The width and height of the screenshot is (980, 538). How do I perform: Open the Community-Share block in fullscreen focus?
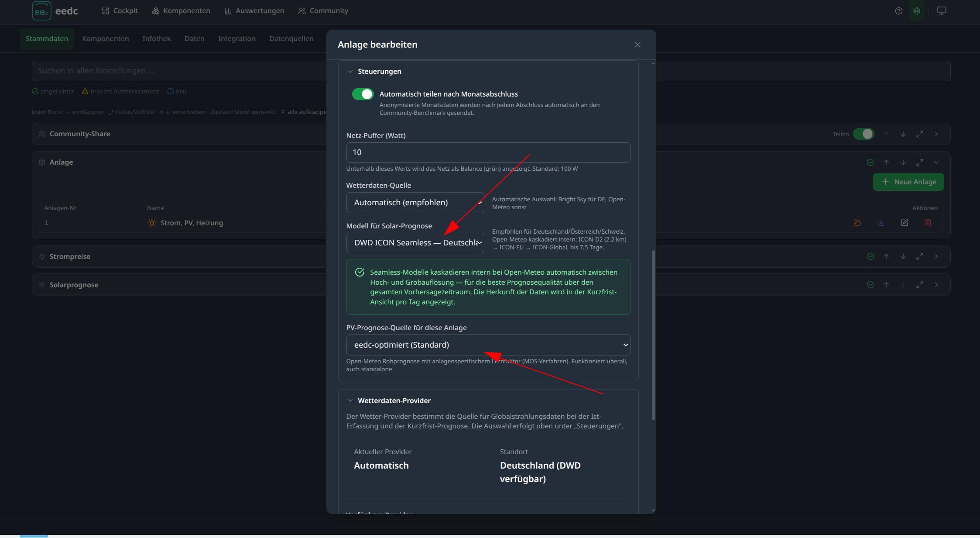(x=920, y=134)
